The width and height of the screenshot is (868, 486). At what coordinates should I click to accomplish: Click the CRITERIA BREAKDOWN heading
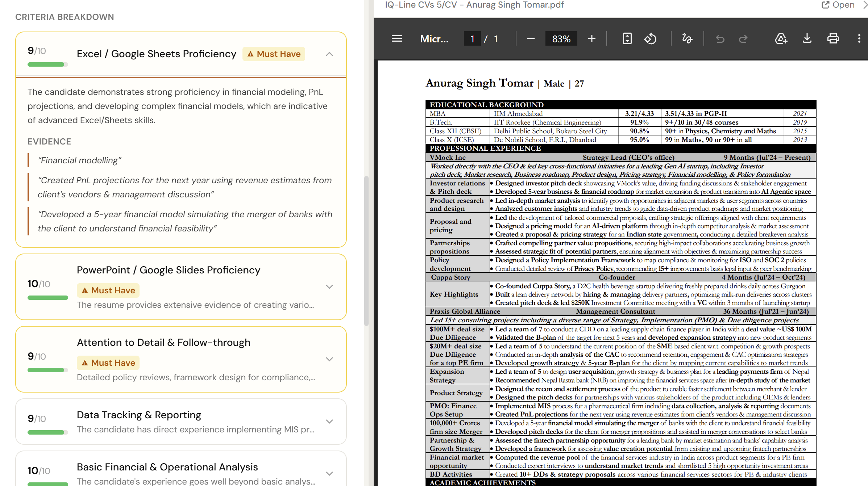click(65, 17)
